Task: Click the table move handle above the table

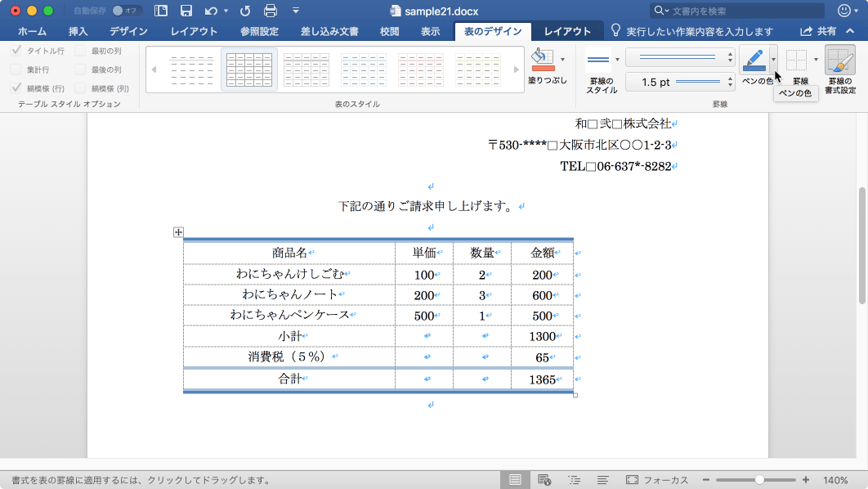Action: coord(179,232)
